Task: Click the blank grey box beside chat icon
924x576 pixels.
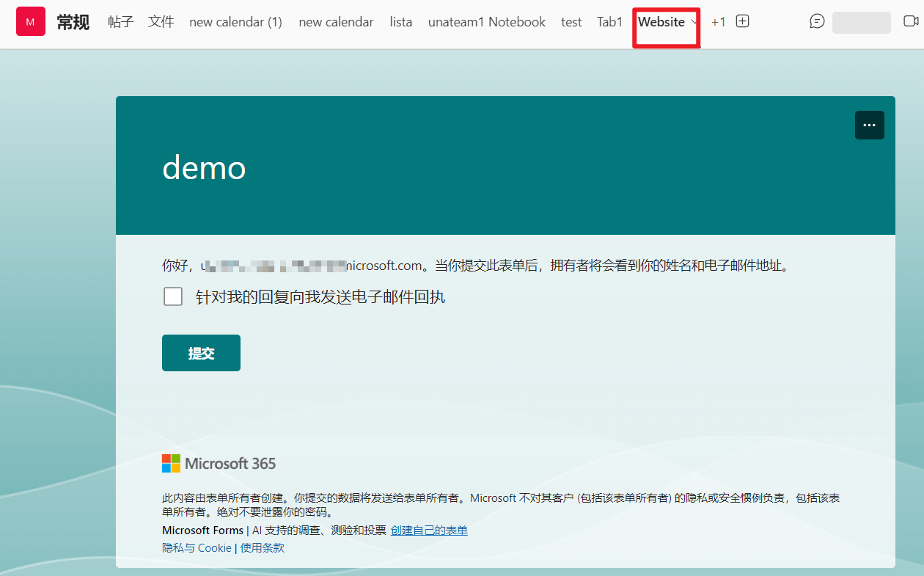Action: point(862,22)
